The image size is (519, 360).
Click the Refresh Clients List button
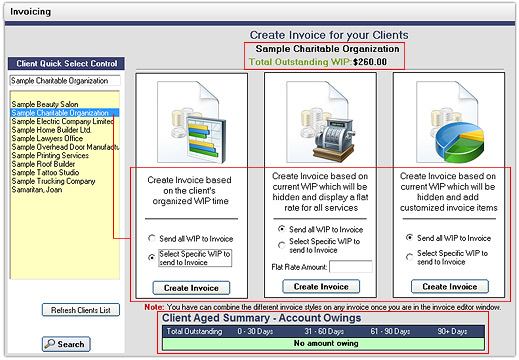tap(81, 310)
